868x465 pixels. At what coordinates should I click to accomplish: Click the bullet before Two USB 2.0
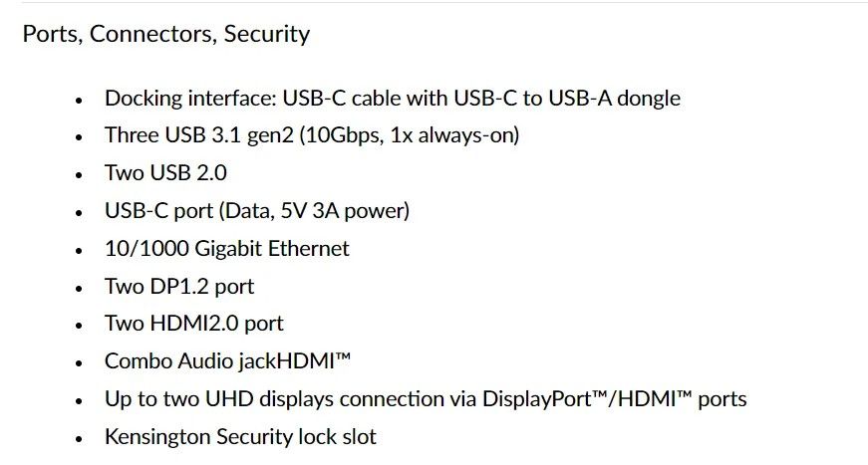pos(79,175)
